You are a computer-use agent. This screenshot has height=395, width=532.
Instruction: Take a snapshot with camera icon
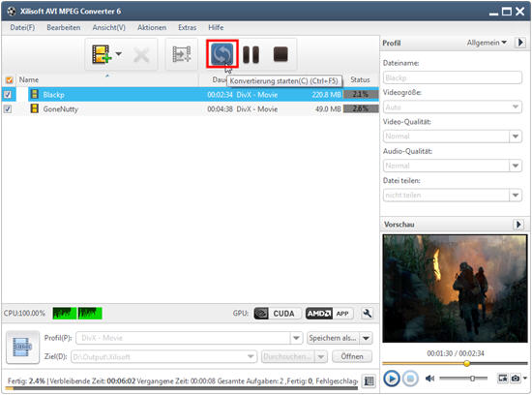pyautogui.click(x=516, y=378)
